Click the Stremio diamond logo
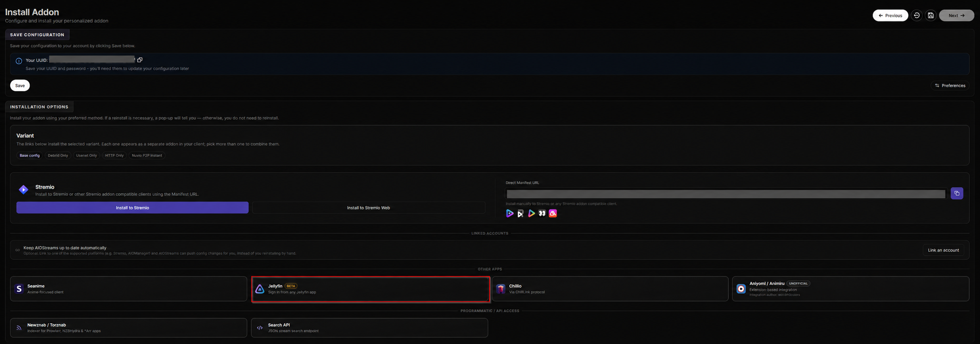The image size is (980, 344). (x=23, y=189)
